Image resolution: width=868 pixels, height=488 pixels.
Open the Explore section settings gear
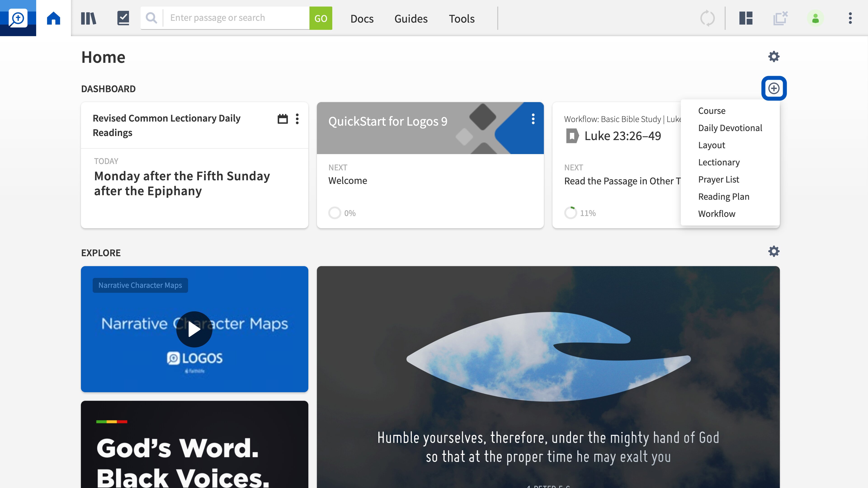click(773, 251)
